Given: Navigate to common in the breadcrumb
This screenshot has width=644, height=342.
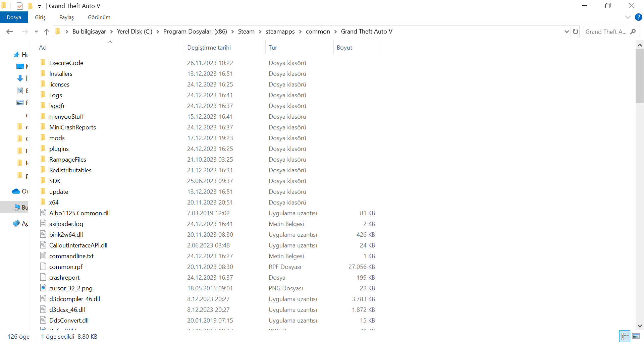Looking at the screenshot, I should [318, 32].
